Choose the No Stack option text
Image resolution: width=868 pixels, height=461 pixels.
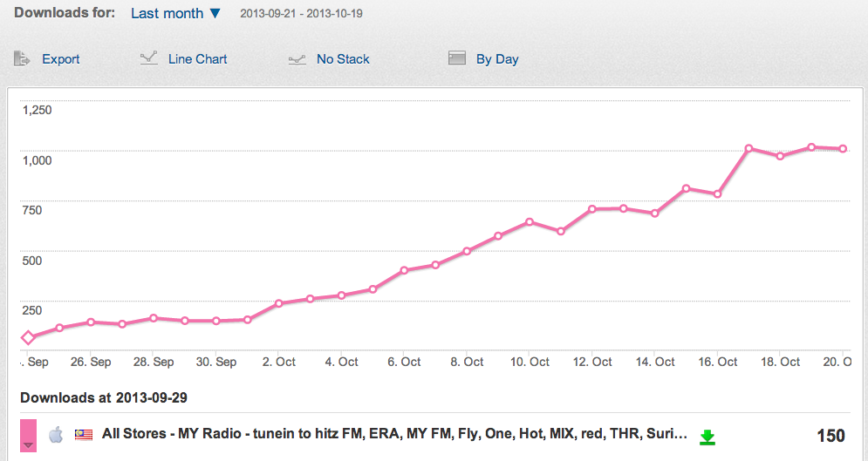coord(343,59)
